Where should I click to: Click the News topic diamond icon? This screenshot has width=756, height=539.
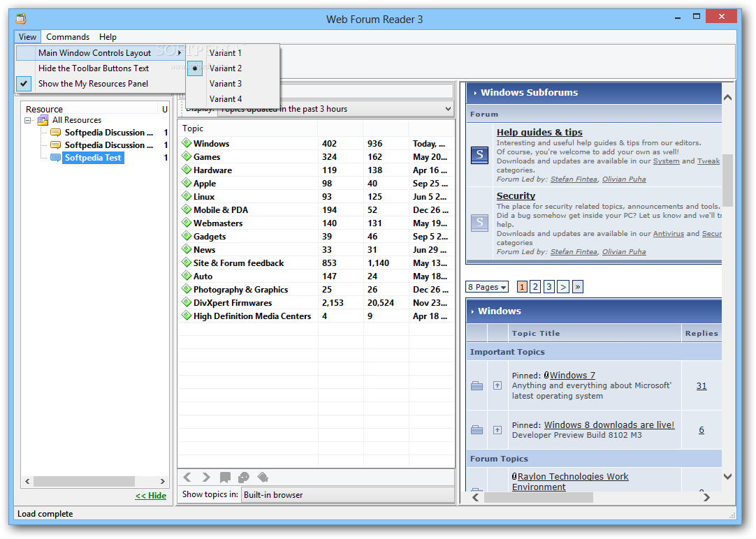[187, 249]
